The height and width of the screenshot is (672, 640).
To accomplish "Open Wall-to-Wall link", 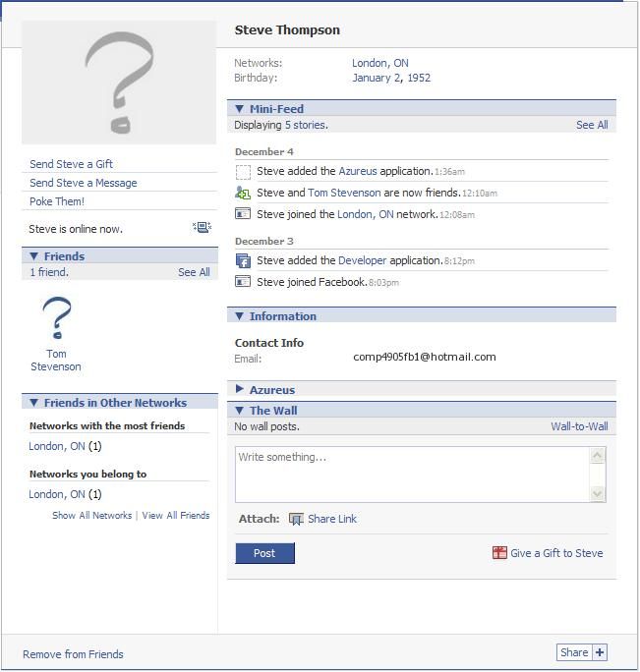I will [579, 426].
